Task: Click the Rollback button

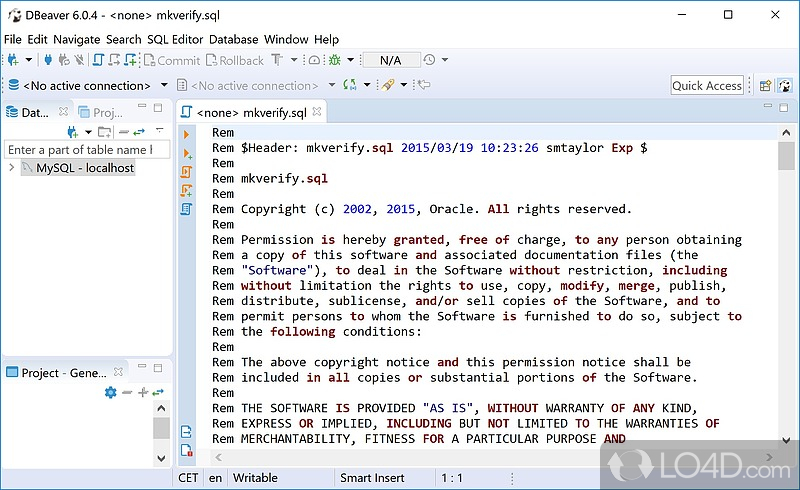Action: (x=235, y=60)
